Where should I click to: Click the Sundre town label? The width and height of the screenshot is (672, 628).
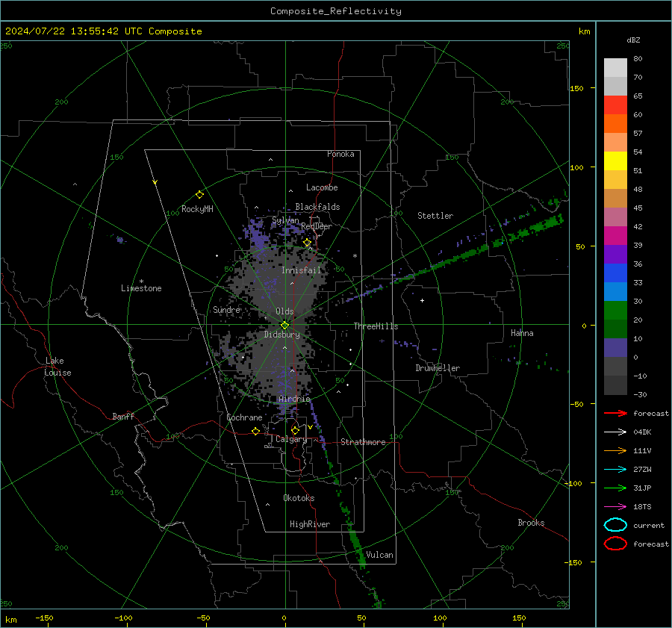pos(226,309)
